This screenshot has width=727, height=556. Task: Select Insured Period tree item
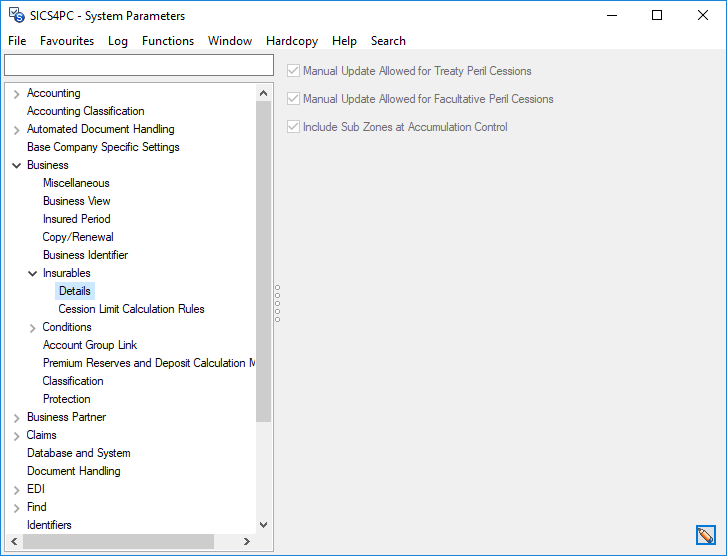click(x=77, y=219)
